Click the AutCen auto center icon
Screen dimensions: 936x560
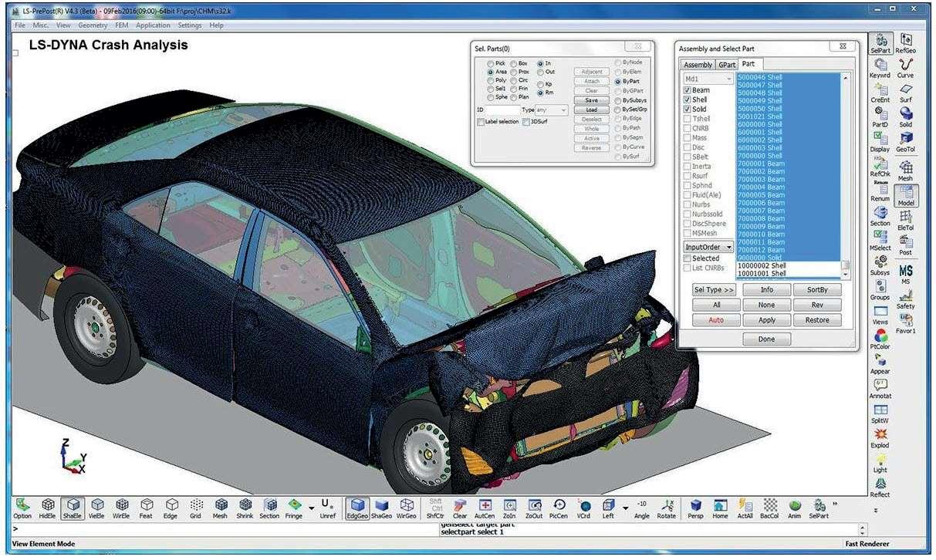pos(485,508)
